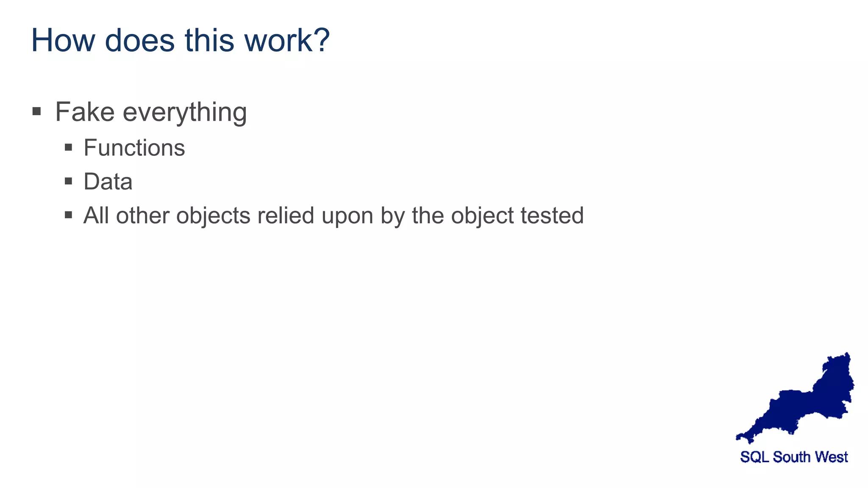Click the slide title How does this work?
The height and width of the screenshot is (488, 868).
pyautogui.click(x=180, y=41)
